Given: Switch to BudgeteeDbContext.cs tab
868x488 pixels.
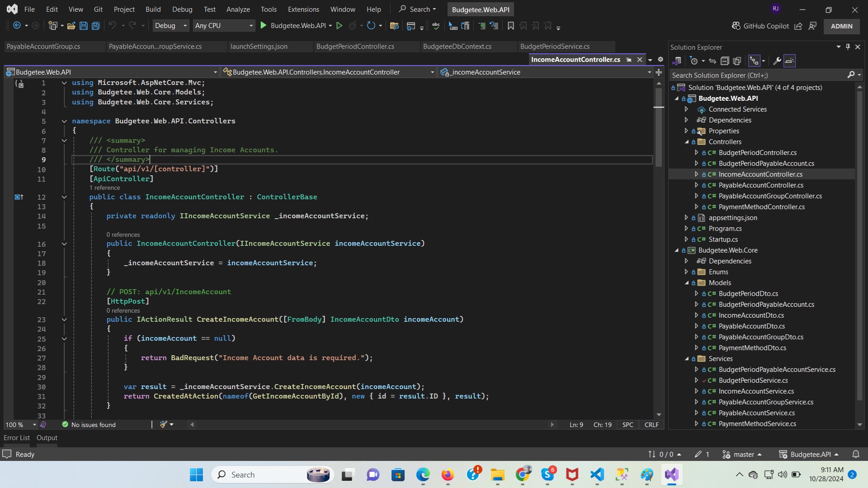Looking at the screenshot, I should click(457, 47).
